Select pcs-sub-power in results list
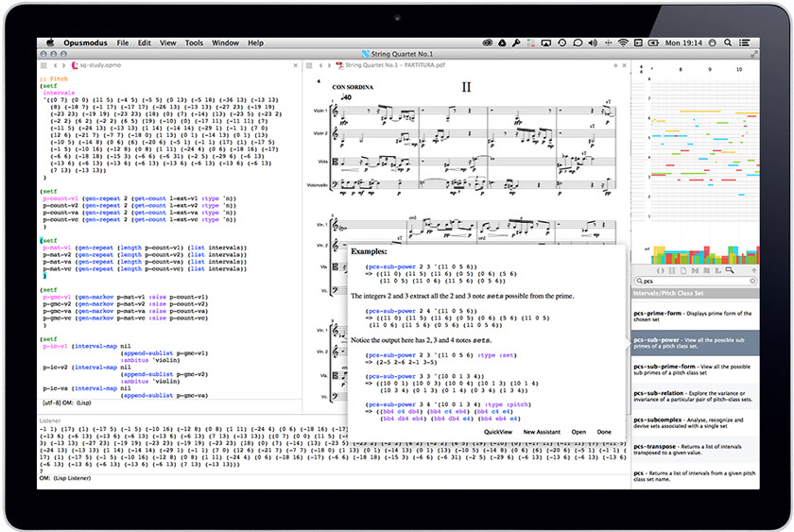The width and height of the screenshot is (794, 532). pyautogui.click(x=696, y=343)
